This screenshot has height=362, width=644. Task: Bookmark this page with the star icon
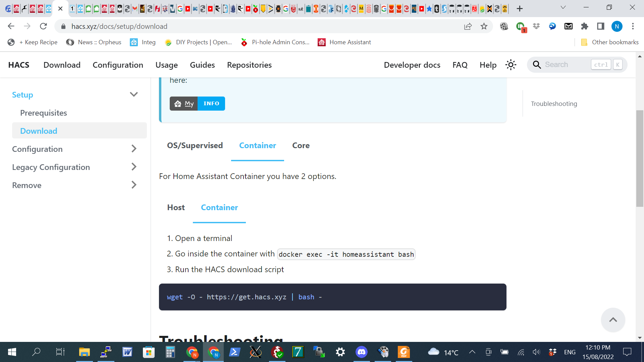point(484,26)
